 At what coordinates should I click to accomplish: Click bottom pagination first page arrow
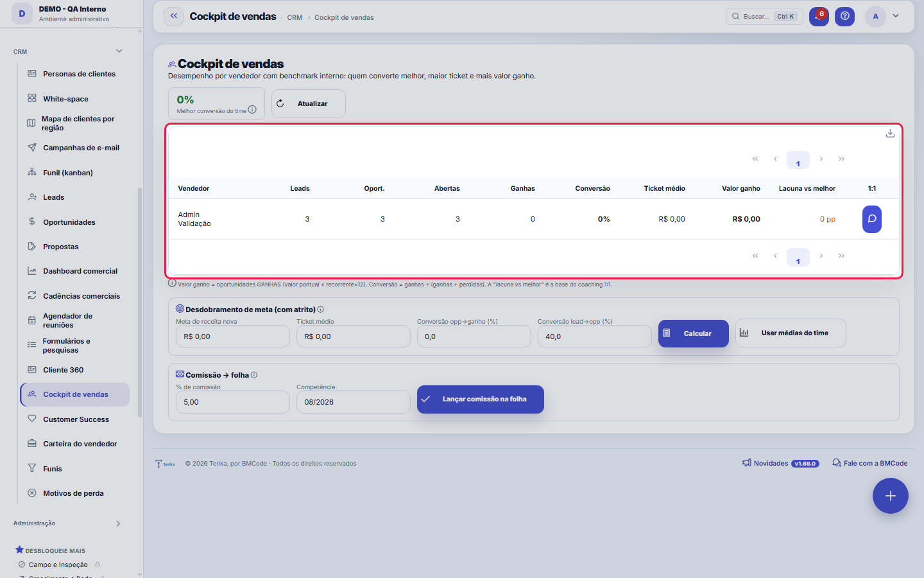pyautogui.click(x=755, y=256)
